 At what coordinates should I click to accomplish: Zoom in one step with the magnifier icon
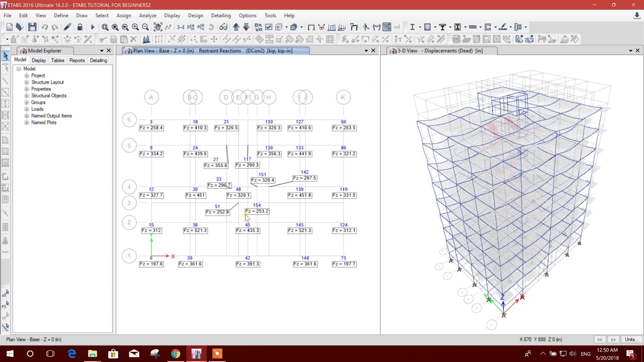(135, 27)
